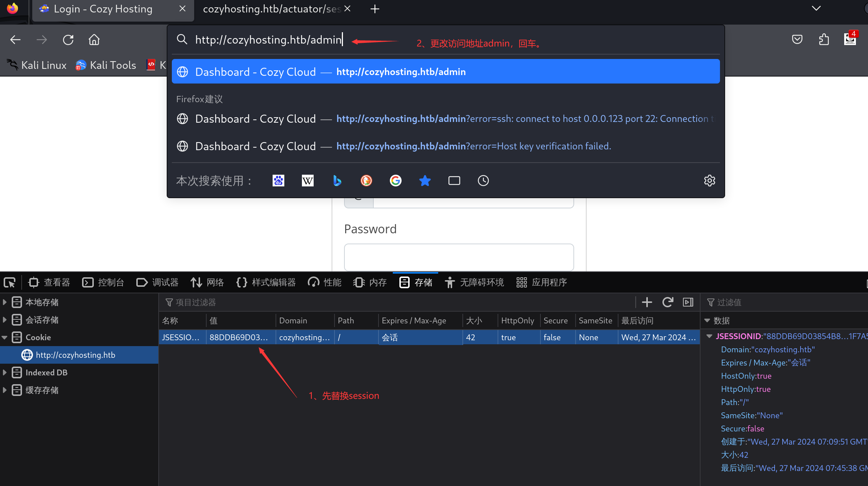Click the browser forward arrow
Viewport: 868px width, 486px height.
pyautogui.click(x=42, y=40)
